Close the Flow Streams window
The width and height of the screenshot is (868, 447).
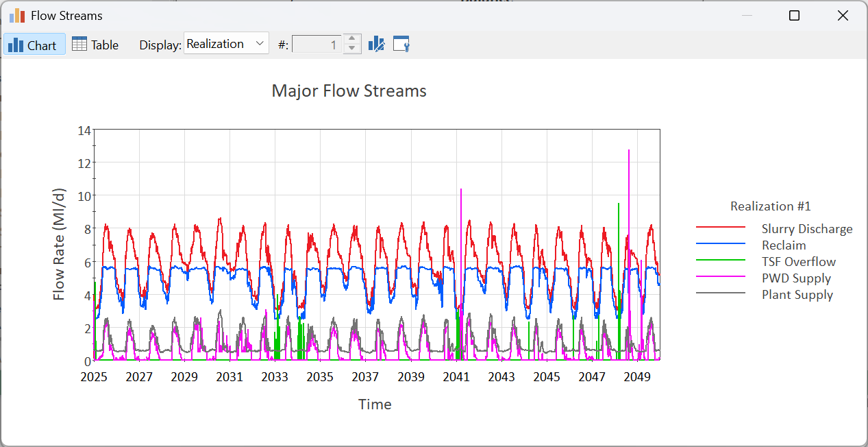843,16
